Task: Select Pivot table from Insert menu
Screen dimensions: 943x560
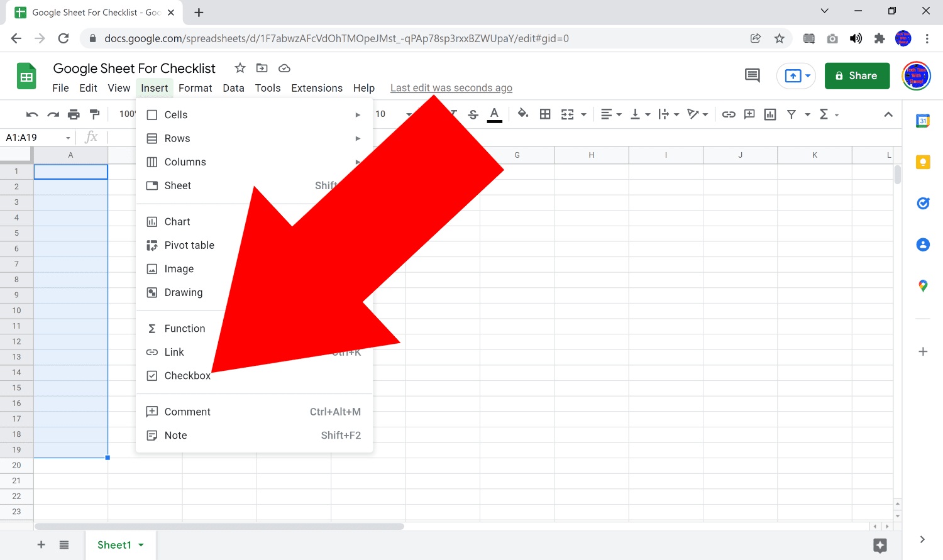Action: (189, 245)
